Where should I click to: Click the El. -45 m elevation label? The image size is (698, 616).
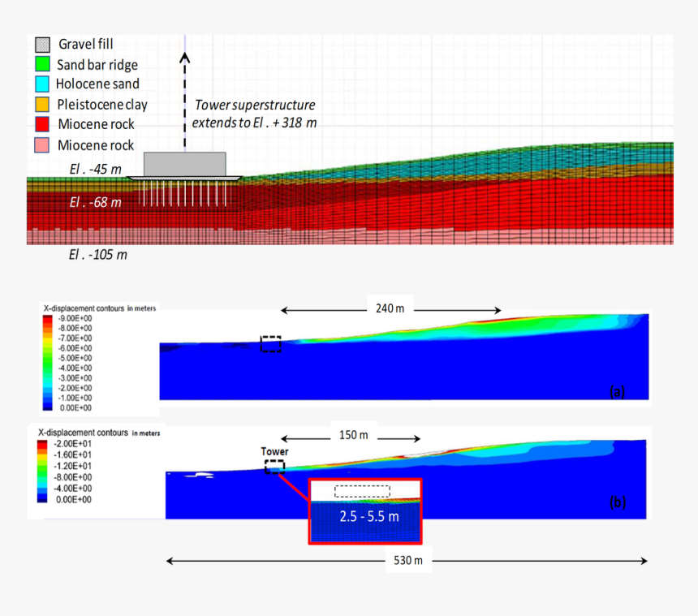pos(95,169)
